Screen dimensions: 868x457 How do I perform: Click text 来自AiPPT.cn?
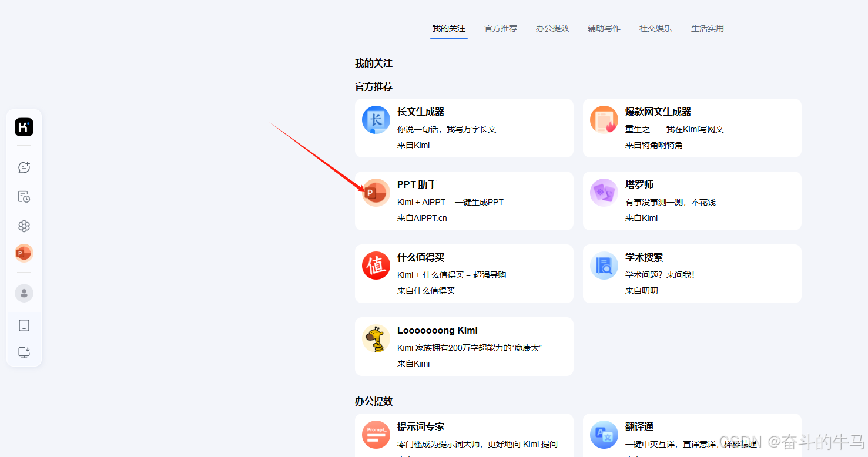coord(422,218)
